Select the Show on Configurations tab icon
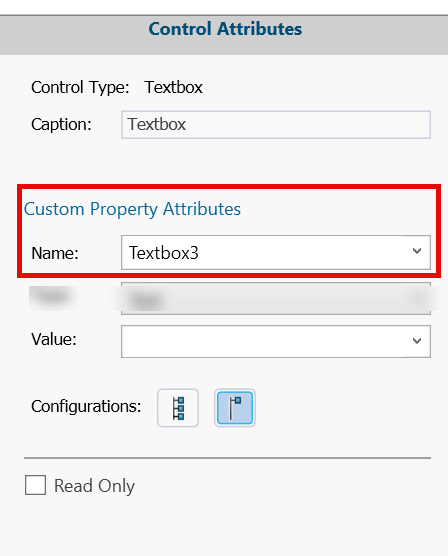 pos(178,408)
